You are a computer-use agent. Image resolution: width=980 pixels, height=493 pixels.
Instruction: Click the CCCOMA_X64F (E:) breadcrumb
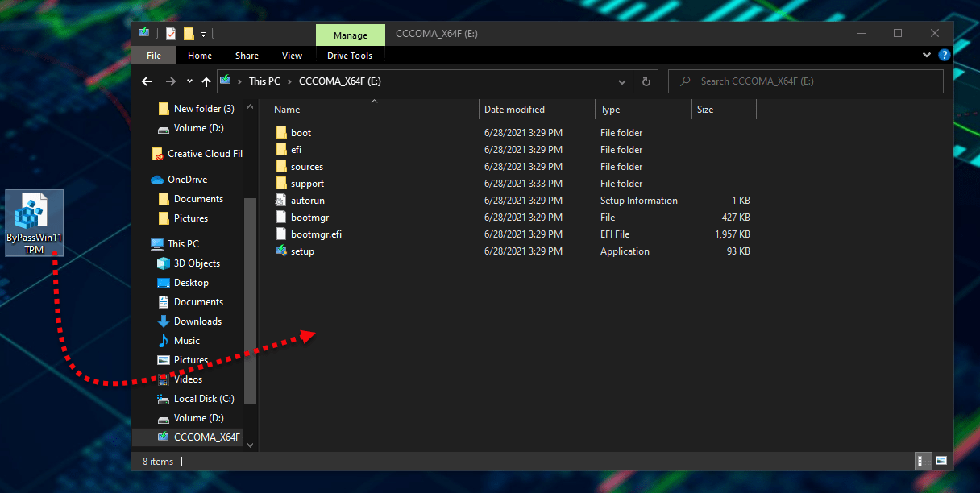(339, 81)
